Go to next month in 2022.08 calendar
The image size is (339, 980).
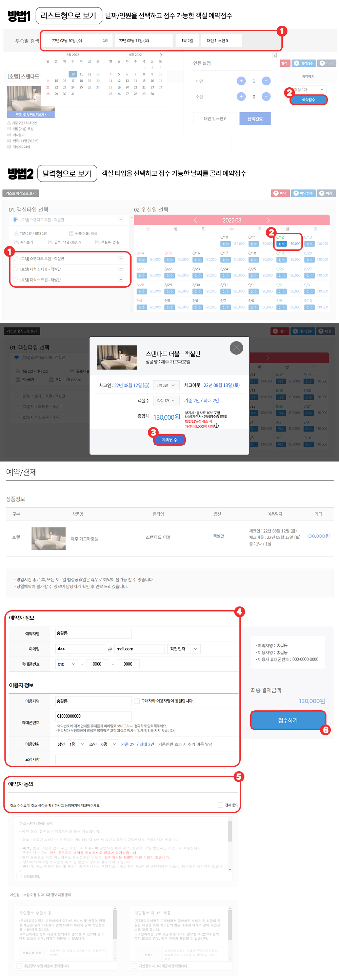coord(268,220)
